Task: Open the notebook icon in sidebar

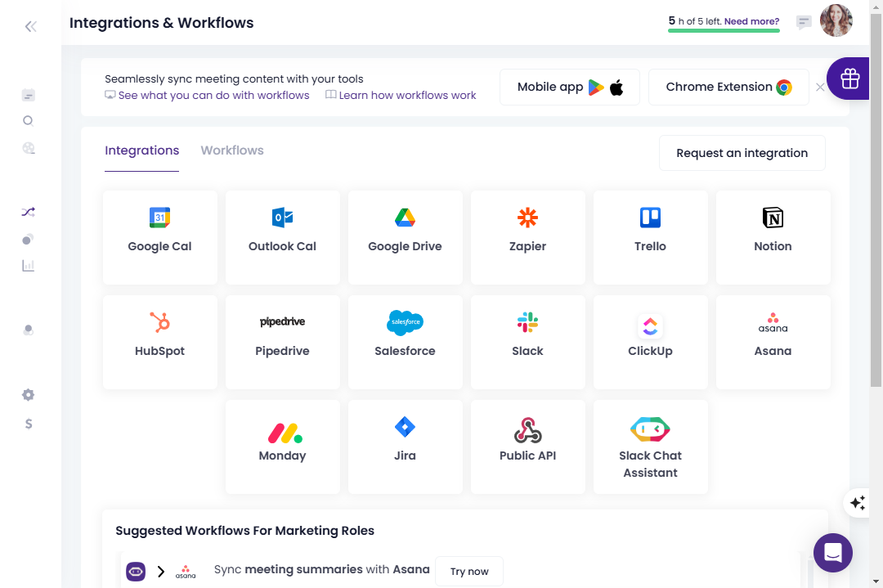Action: click(28, 95)
